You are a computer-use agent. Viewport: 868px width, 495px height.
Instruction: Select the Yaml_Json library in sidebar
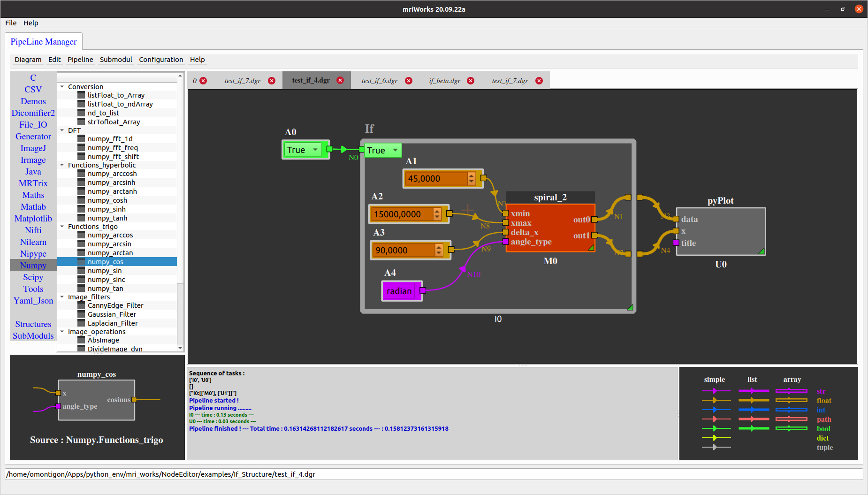coord(33,301)
